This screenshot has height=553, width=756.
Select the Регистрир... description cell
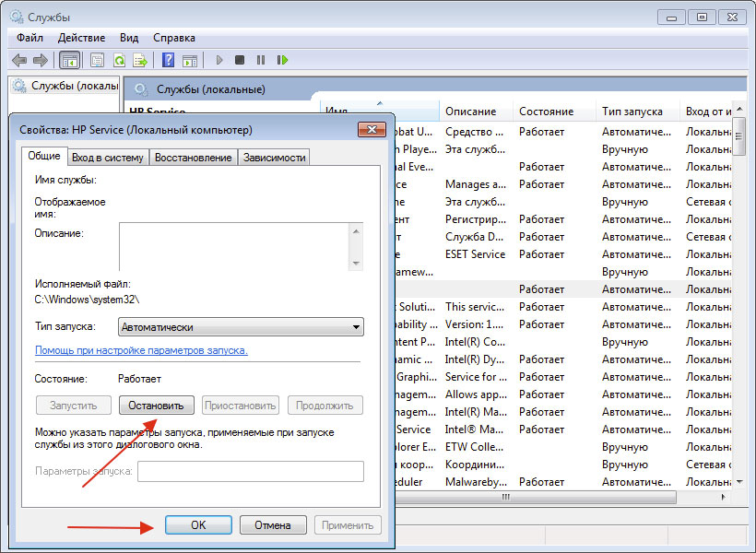[475, 219]
